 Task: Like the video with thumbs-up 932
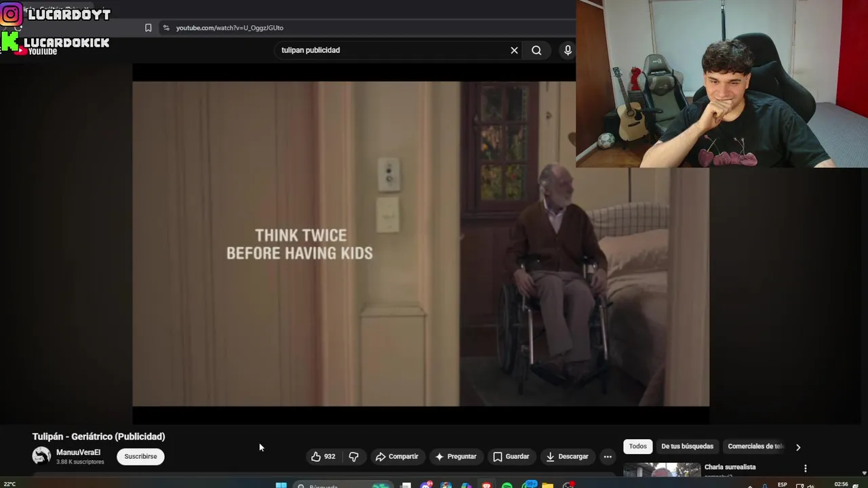323,457
